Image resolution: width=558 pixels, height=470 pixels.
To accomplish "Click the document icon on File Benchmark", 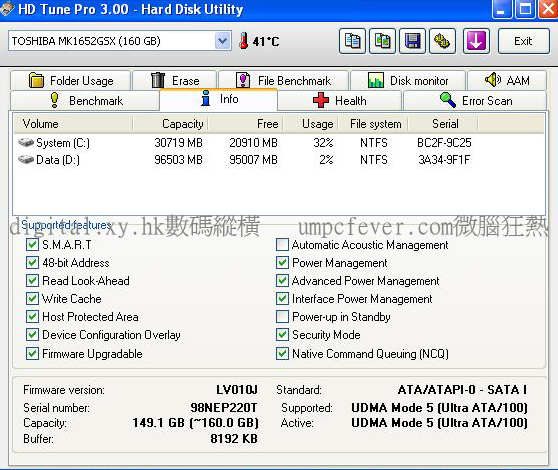I will coord(243,80).
